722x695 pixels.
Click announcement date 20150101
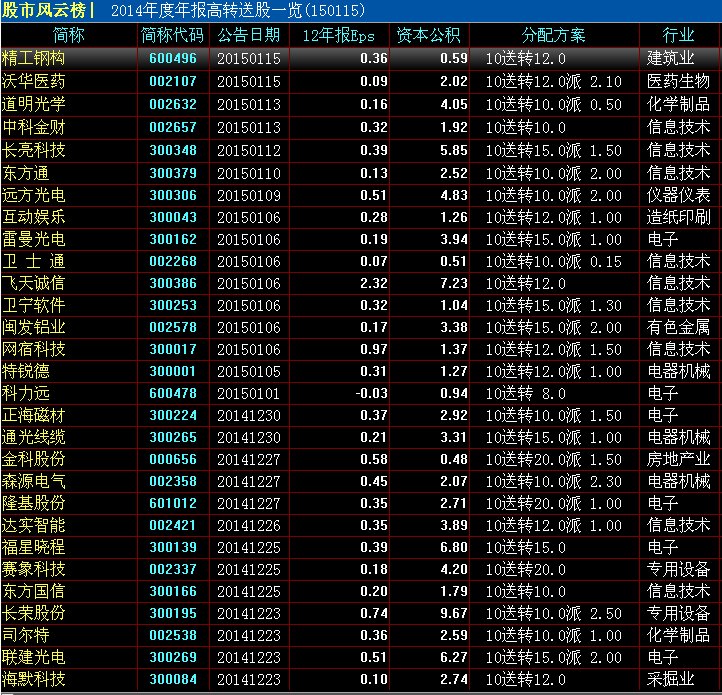(249, 394)
